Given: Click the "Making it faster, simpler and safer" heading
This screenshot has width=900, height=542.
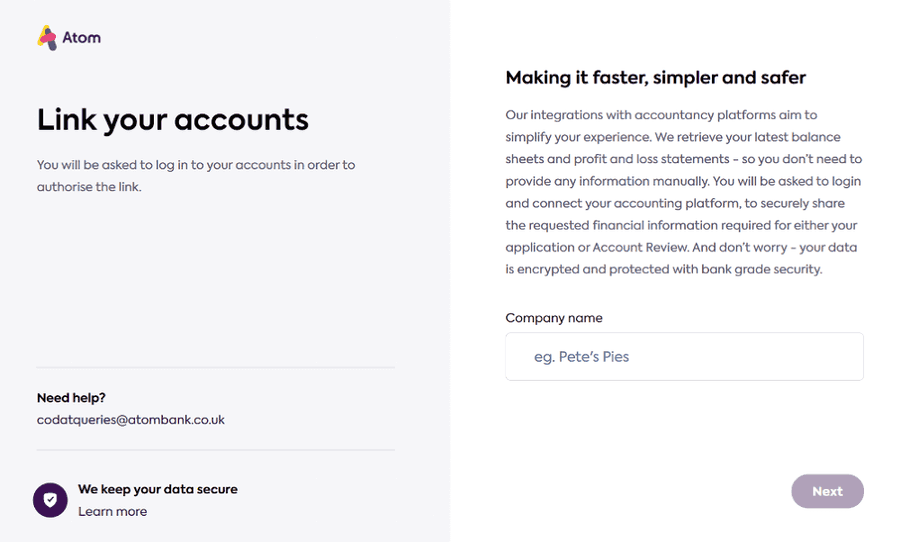Looking at the screenshot, I should [655, 78].
